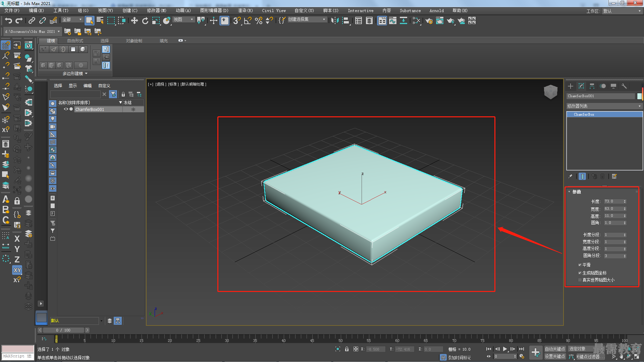Click the MAXScript listener button

[18, 356]
